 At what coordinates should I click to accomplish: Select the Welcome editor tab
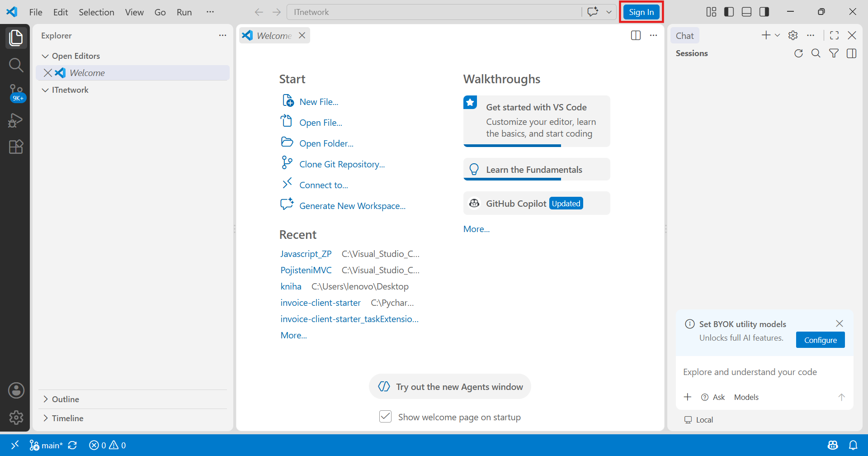[274, 35]
